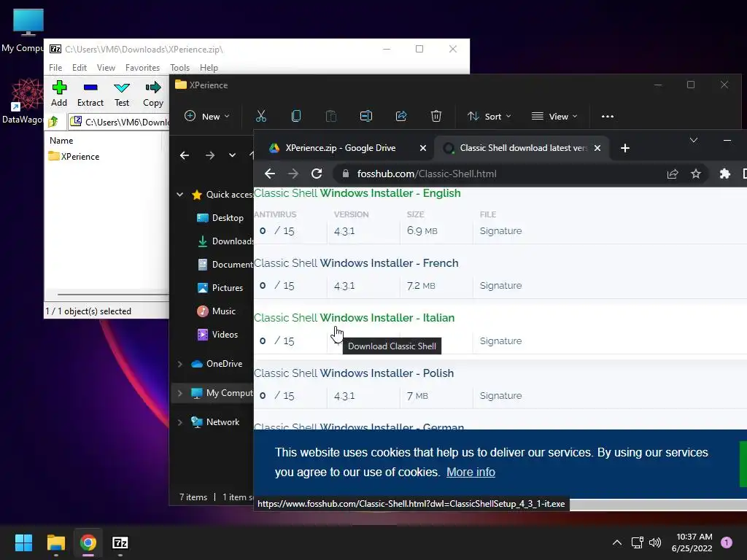This screenshot has width=747, height=560.
Task: Open the See more ellipsis in Explorer
Action: [x=608, y=116]
